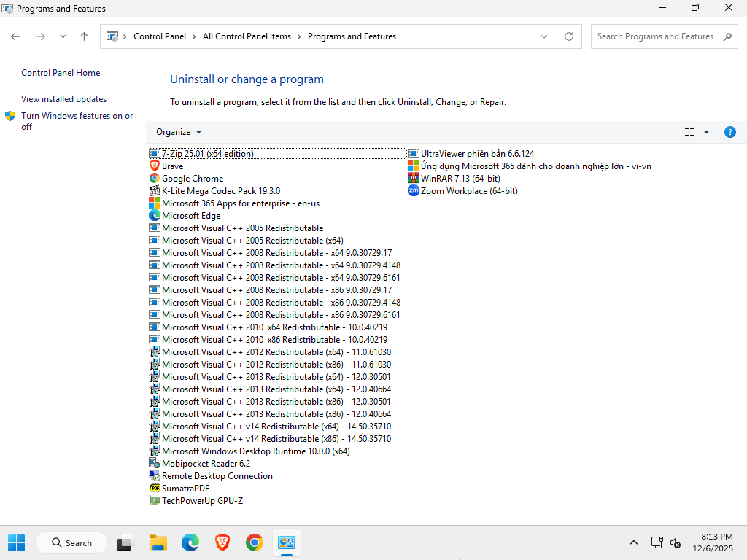Click View installed updates link

click(63, 99)
